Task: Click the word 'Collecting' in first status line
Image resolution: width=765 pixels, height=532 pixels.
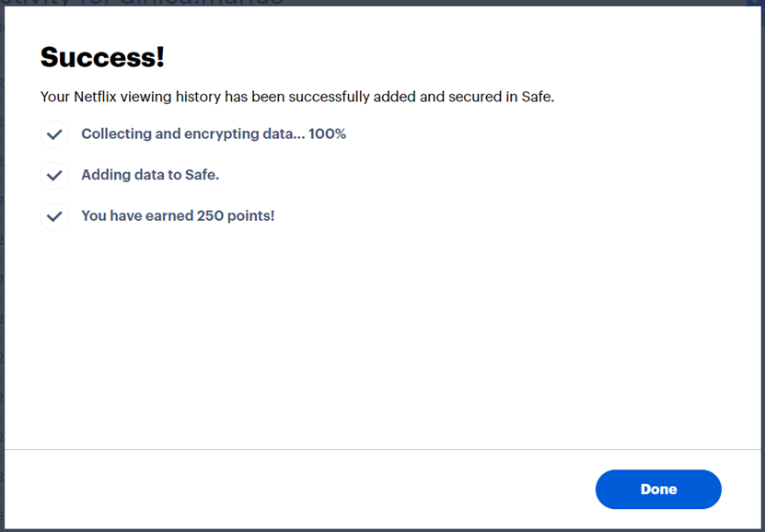Action: point(116,134)
